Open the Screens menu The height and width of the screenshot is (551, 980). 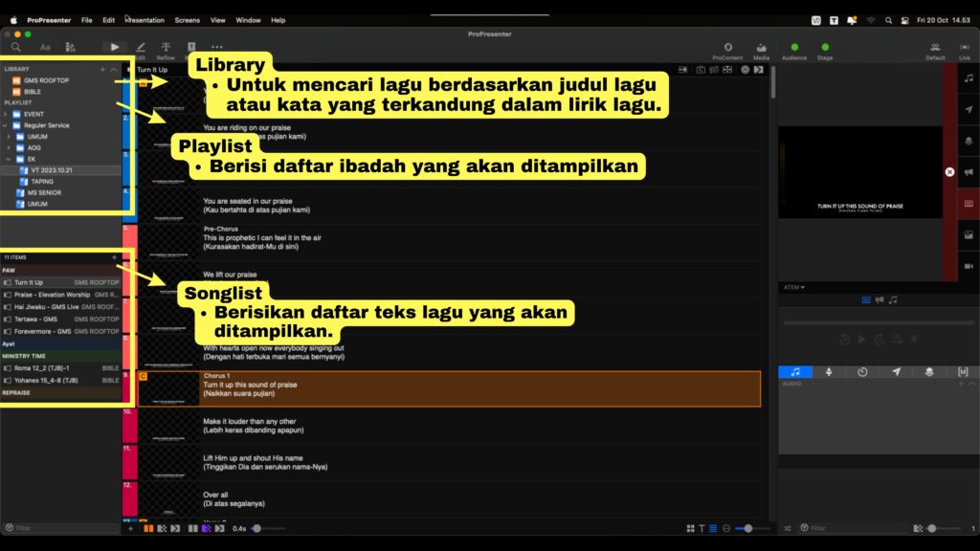(x=187, y=20)
